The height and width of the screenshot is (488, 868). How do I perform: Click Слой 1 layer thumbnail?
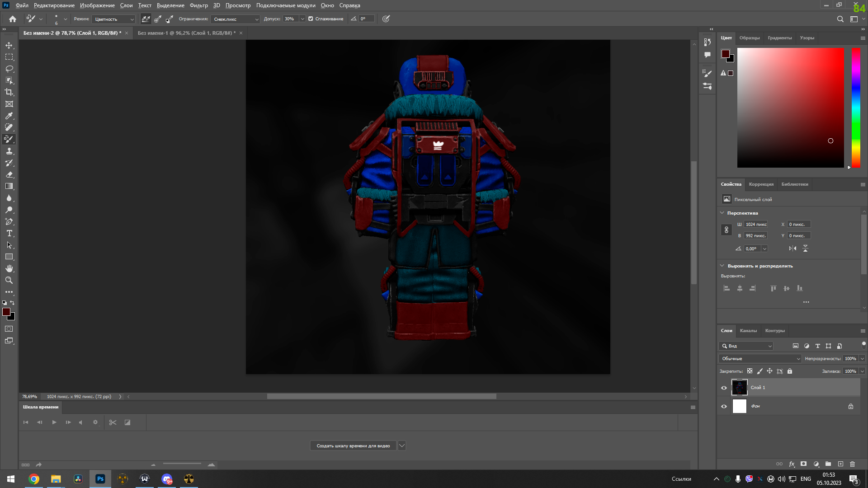[739, 388]
